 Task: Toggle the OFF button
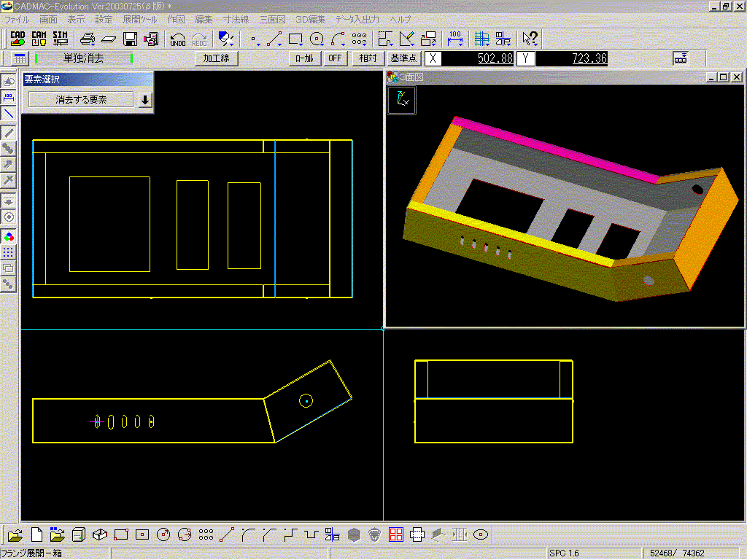coord(335,58)
